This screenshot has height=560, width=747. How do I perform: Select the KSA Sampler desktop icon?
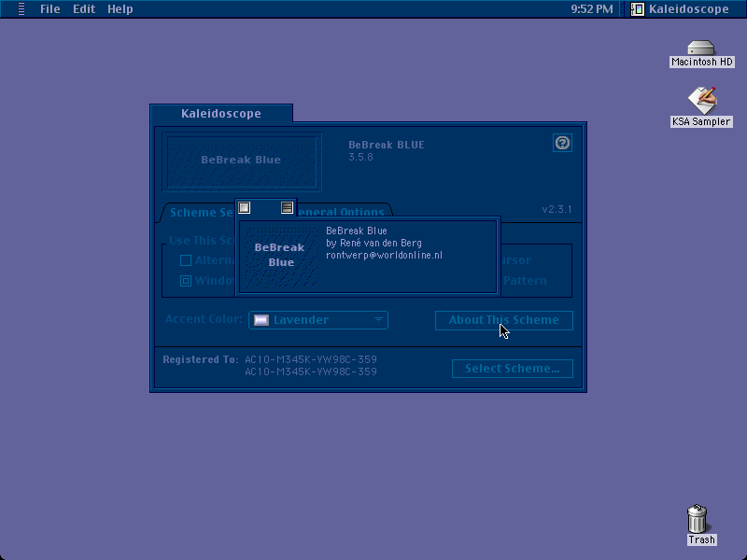coord(701,107)
